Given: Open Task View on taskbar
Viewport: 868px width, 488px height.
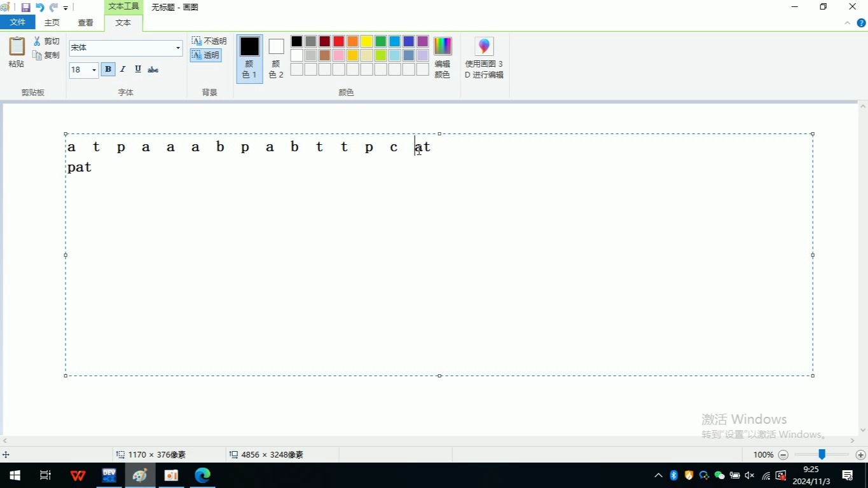Looking at the screenshot, I should [45, 475].
